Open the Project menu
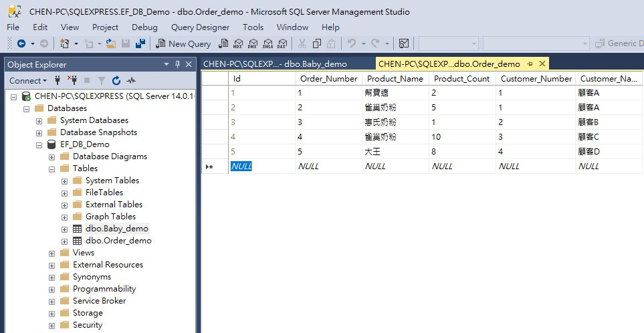The image size is (644, 333). coord(105,27)
